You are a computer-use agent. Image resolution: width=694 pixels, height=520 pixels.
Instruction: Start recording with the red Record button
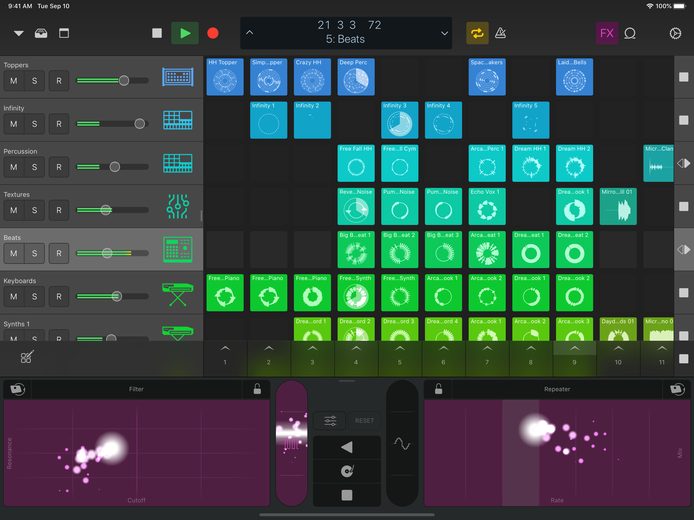pos(213,33)
